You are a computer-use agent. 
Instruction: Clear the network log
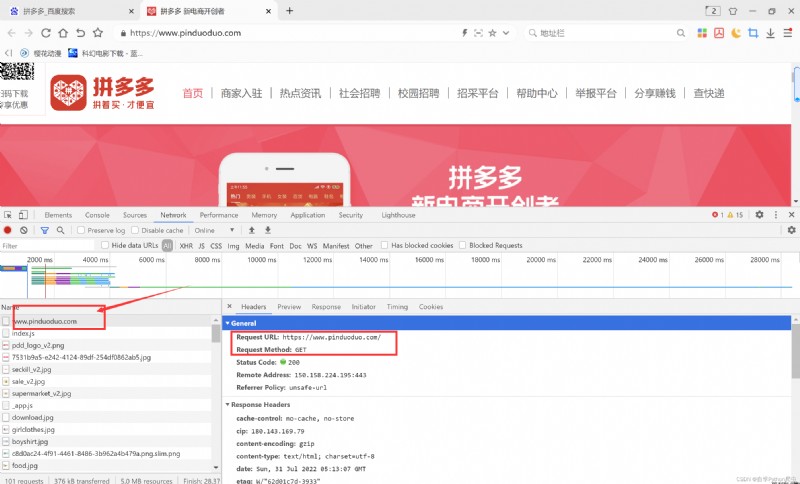[x=23, y=231]
